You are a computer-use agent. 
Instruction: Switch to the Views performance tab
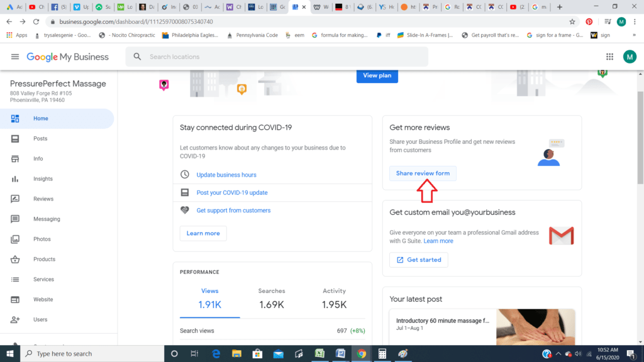coord(210,299)
